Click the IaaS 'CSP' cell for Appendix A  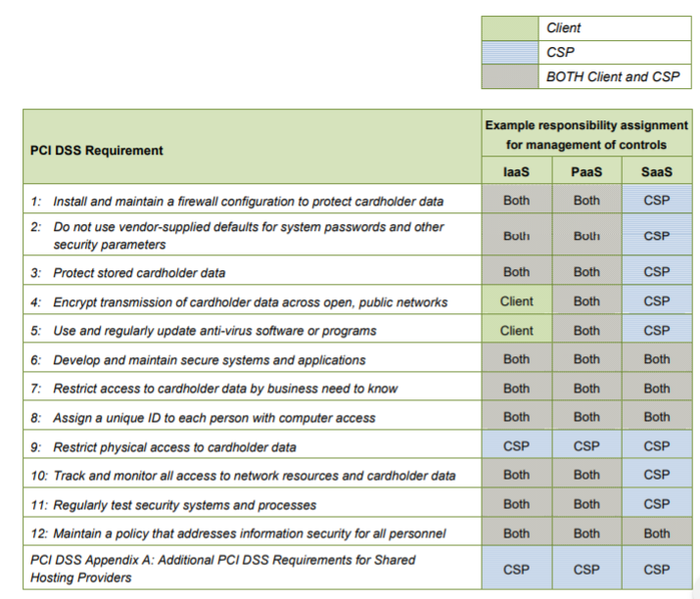click(517, 570)
